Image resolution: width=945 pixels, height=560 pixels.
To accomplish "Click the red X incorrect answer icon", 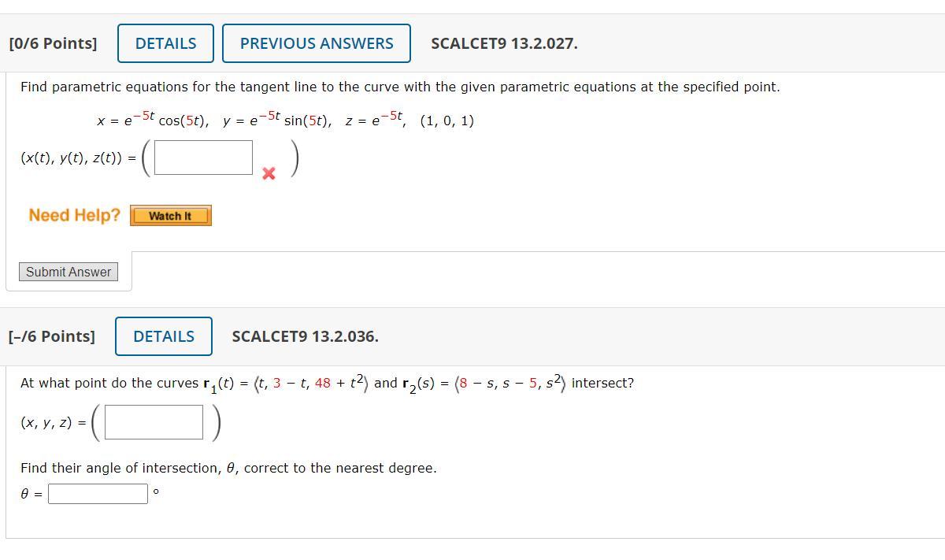I will coord(268,174).
